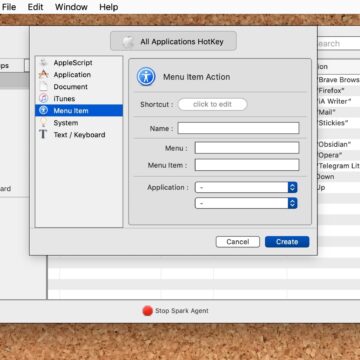The image size is (360, 360).
Task: Select the Mail row in background list
Action: click(x=338, y=112)
